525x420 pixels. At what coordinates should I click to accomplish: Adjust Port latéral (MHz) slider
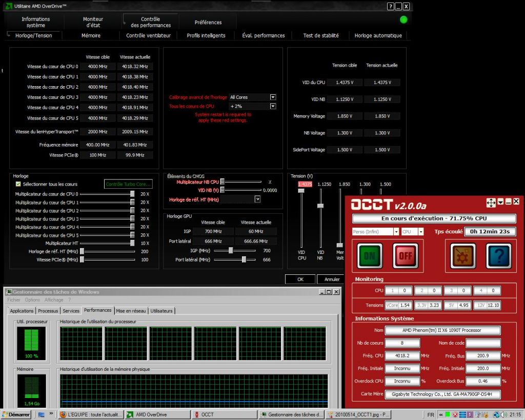244,259
